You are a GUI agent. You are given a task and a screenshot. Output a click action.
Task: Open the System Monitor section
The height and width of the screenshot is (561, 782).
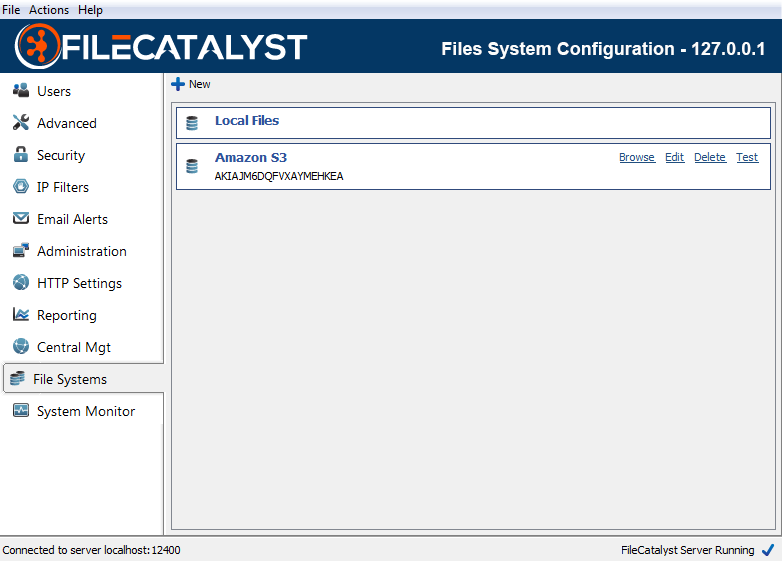86,411
